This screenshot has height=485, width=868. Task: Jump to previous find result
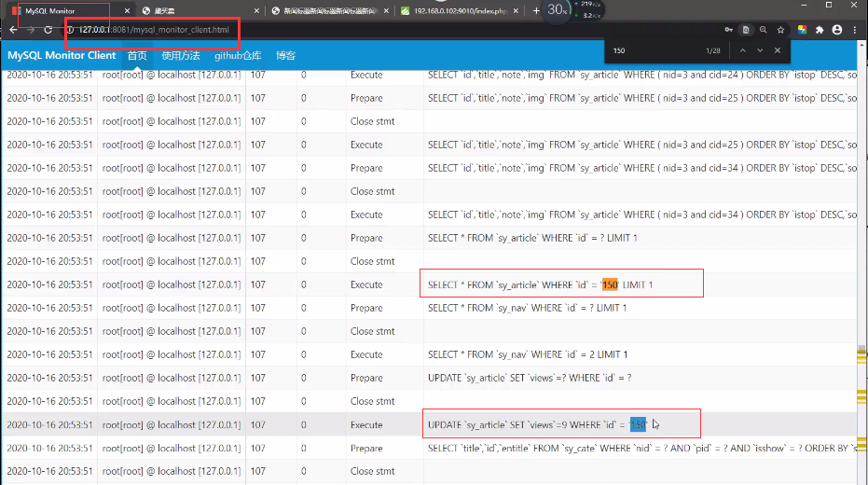click(743, 50)
